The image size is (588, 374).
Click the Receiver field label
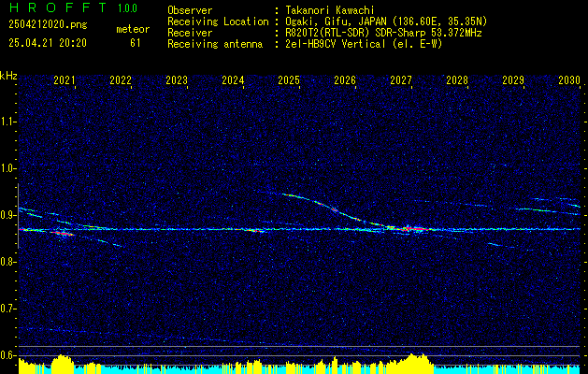(x=190, y=33)
